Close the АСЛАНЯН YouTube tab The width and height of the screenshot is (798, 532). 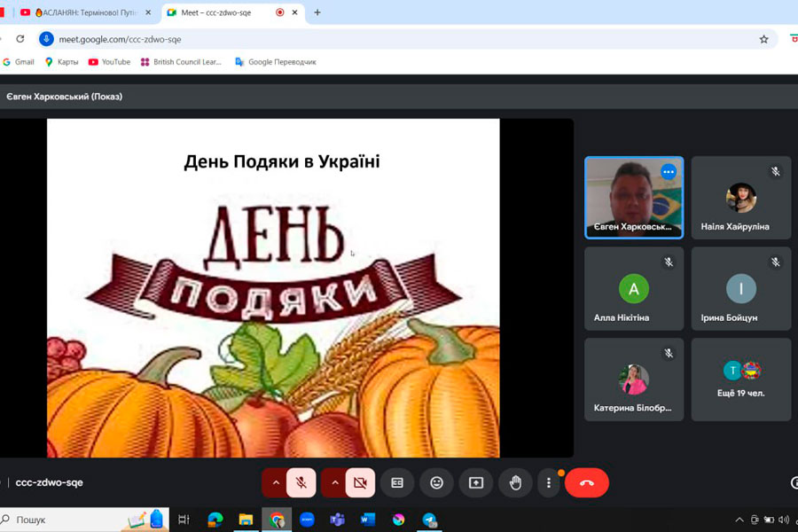click(148, 12)
